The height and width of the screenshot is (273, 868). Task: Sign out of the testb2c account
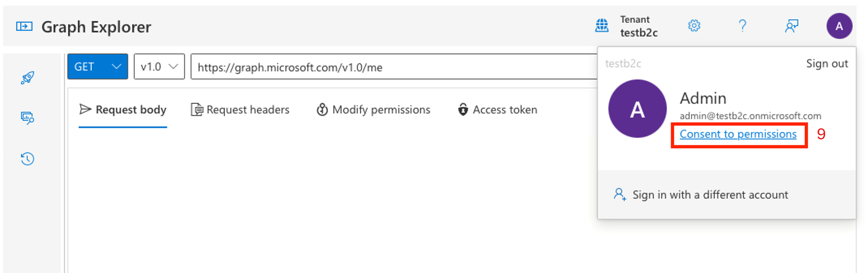[x=827, y=63]
